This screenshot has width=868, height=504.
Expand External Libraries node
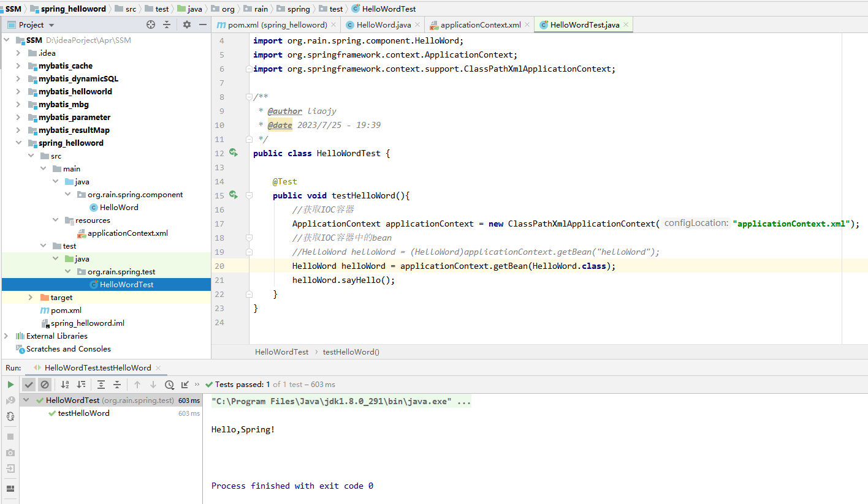tap(6, 336)
